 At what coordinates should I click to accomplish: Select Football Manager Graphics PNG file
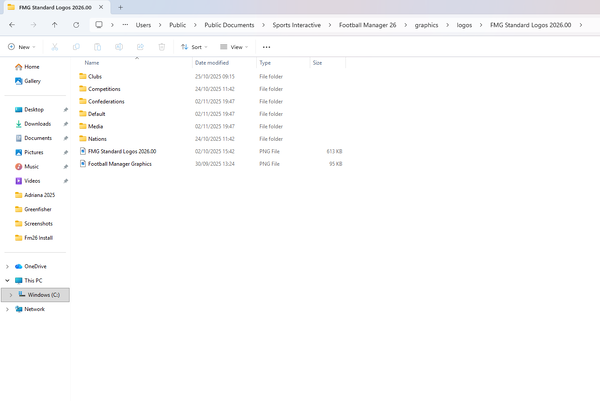click(119, 164)
